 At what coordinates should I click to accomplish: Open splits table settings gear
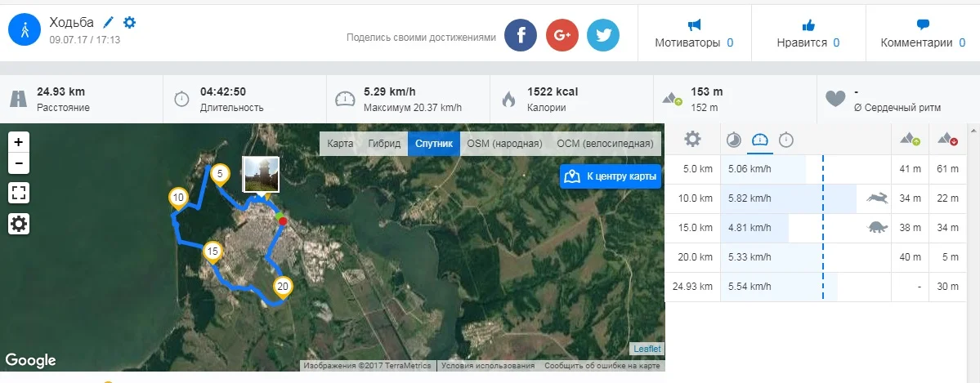[692, 139]
